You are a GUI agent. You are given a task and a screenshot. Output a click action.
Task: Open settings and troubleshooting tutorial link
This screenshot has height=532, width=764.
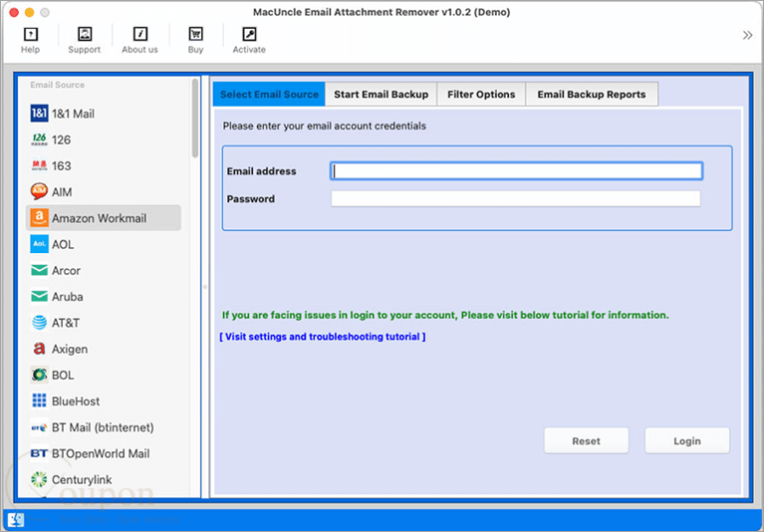click(x=323, y=337)
